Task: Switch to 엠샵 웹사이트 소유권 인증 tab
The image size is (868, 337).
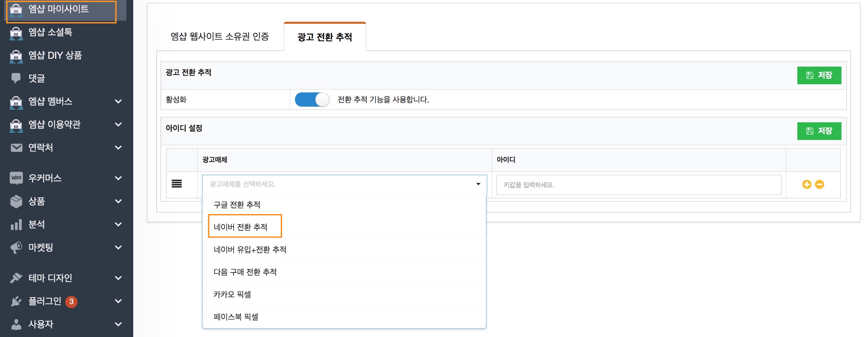Action: coord(220,36)
